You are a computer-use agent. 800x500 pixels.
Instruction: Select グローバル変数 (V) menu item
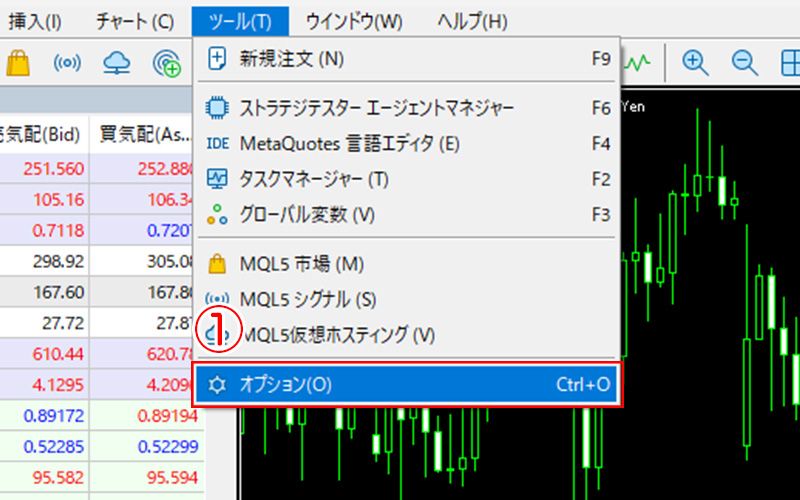pos(307,214)
